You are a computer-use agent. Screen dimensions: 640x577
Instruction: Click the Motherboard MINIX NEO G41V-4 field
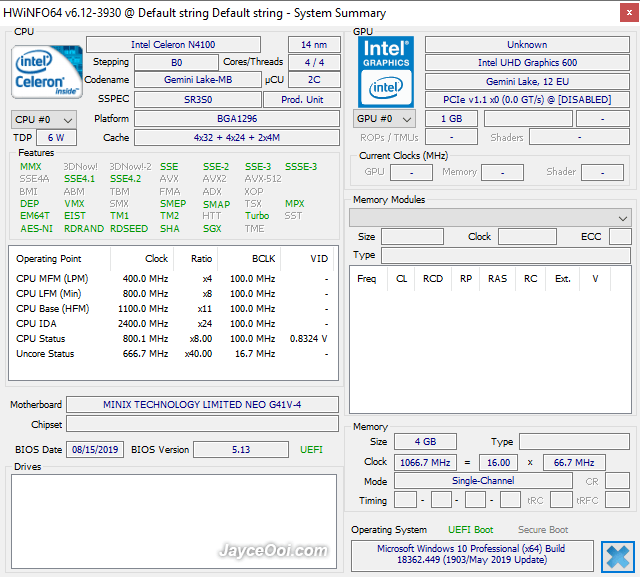[202, 404]
